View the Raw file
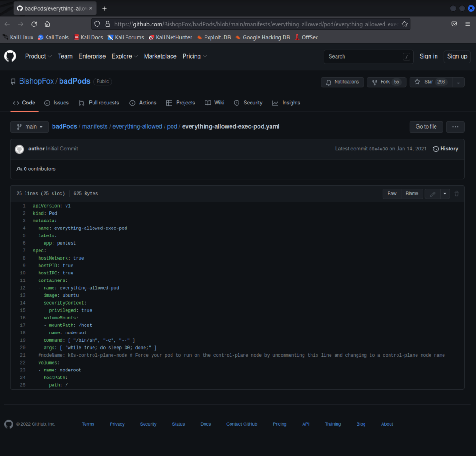 pyautogui.click(x=391, y=194)
